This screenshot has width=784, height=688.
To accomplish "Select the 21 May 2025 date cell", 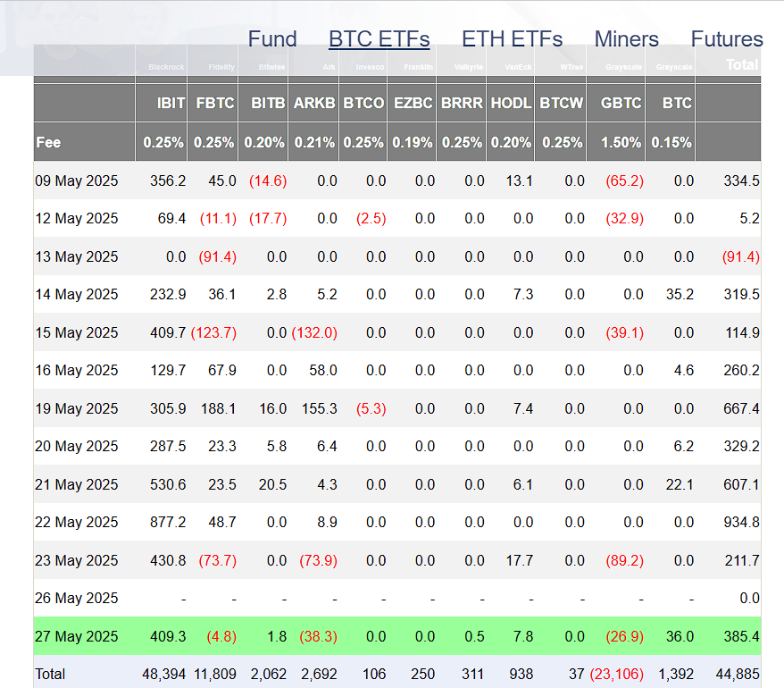I will click(77, 485).
